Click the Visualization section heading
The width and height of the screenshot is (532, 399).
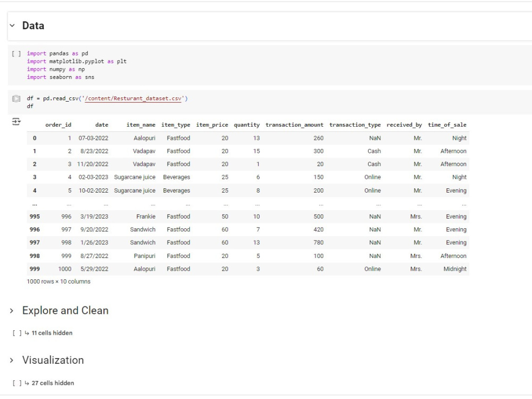(52, 360)
